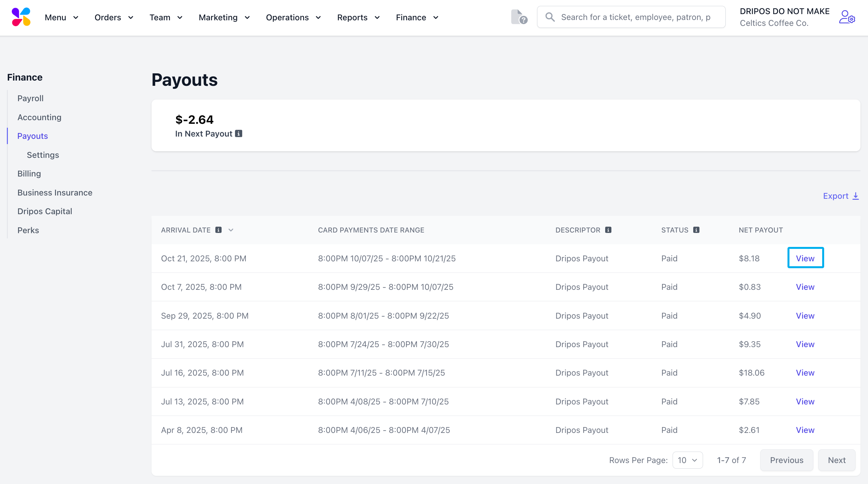Click the Export download icon
868x484 pixels.
(x=856, y=196)
